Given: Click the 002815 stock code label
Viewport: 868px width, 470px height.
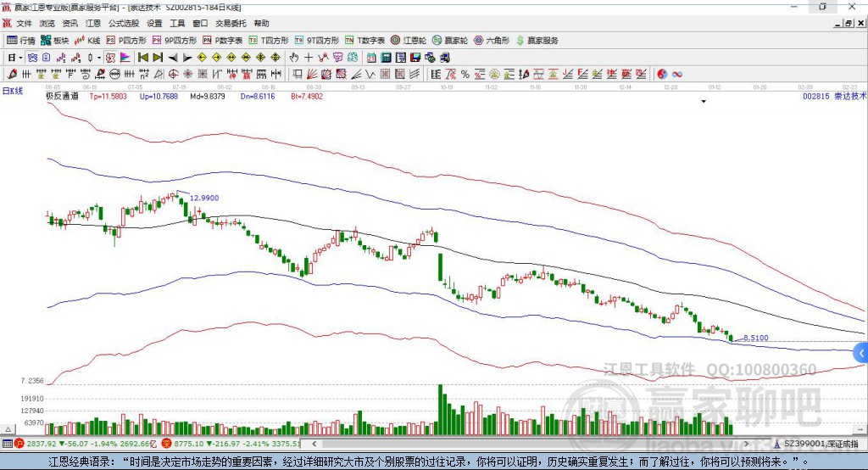Looking at the screenshot, I should (x=816, y=97).
